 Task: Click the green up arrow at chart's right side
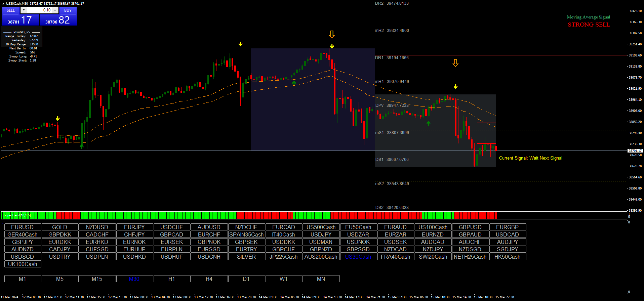428,124
